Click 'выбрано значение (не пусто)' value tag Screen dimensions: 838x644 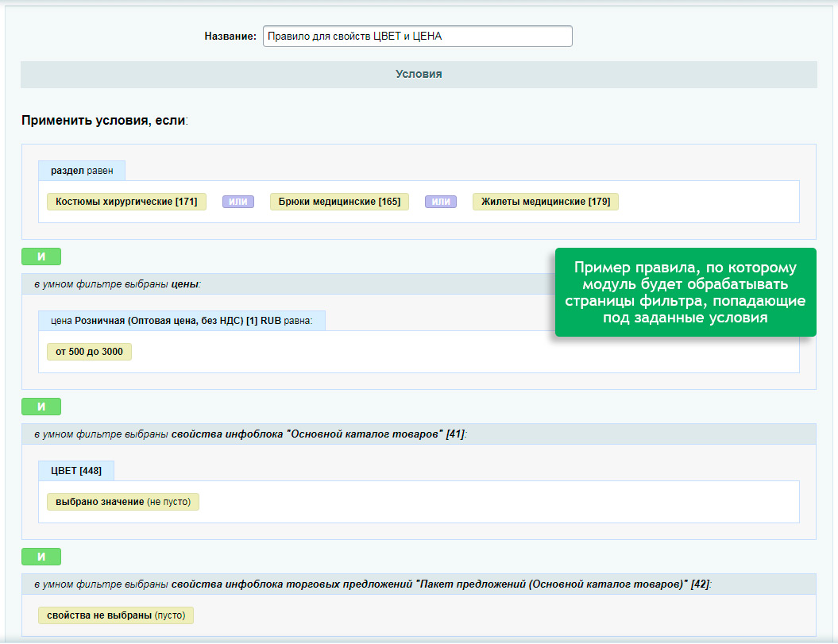click(x=123, y=502)
